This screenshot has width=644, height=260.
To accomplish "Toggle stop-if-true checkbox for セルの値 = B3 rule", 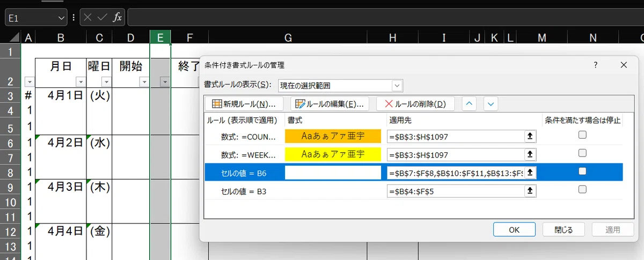I will click(x=582, y=189).
